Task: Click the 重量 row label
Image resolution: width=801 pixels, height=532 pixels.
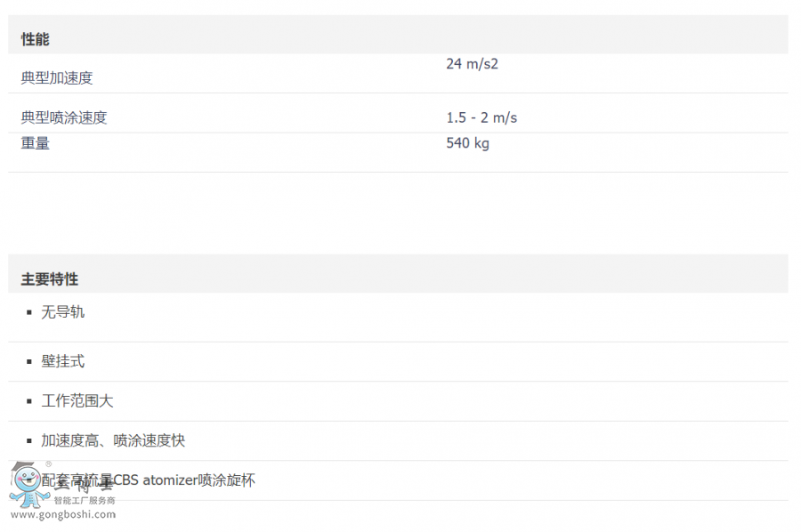Action: pos(36,143)
